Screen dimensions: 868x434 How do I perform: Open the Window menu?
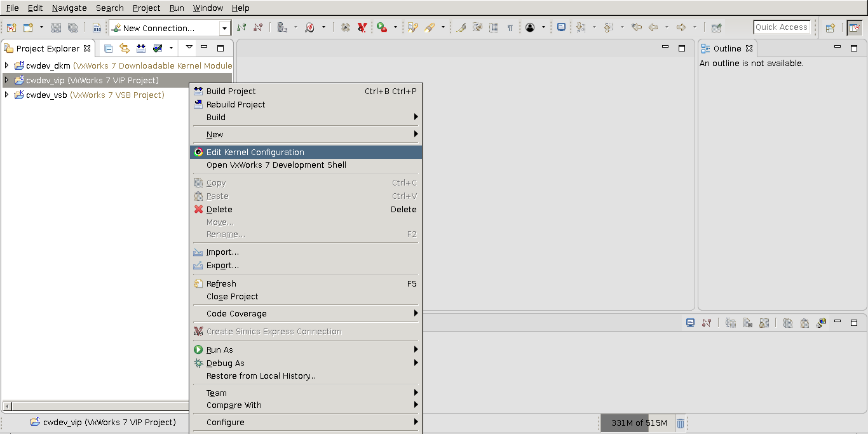point(208,8)
